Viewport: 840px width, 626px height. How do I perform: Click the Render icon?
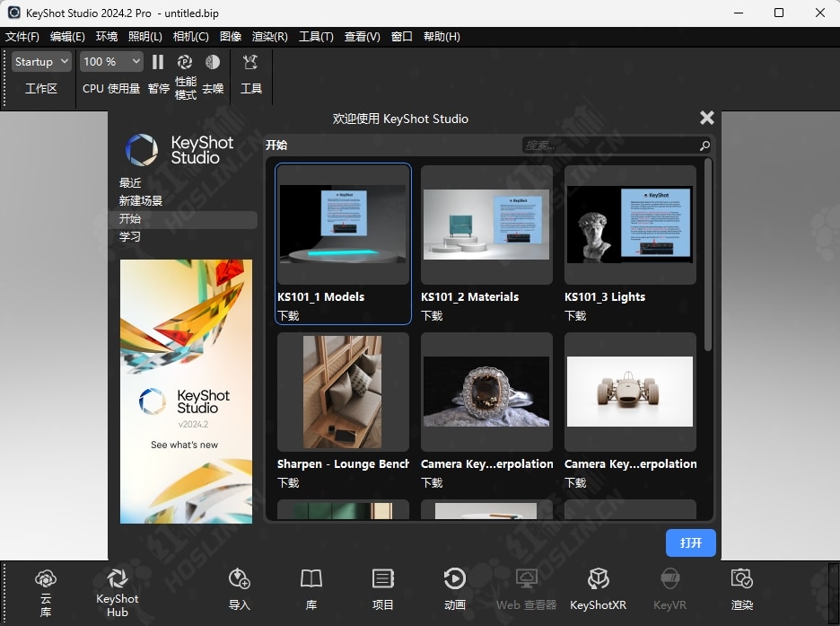741,579
